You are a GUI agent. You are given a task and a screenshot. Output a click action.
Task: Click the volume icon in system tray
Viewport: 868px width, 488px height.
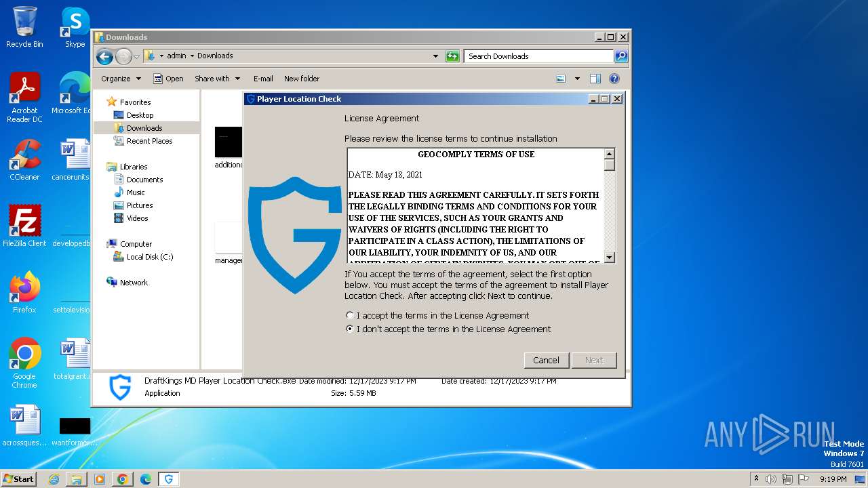point(771,479)
